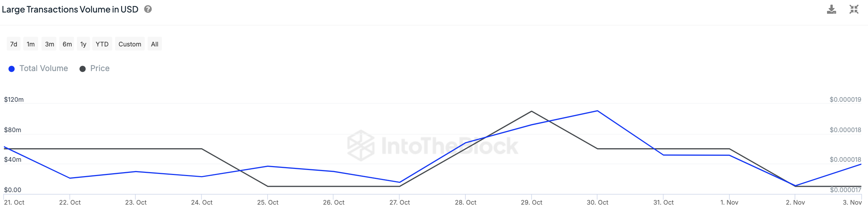Click the collapse fullscreen icon
Image resolution: width=868 pixels, height=210 pixels.
854,10
